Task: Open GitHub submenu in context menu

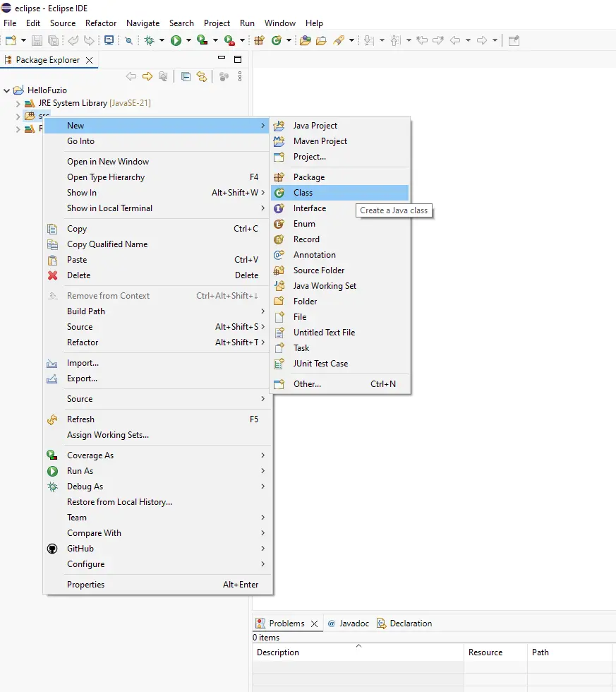Action: click(x=158, y=549)
